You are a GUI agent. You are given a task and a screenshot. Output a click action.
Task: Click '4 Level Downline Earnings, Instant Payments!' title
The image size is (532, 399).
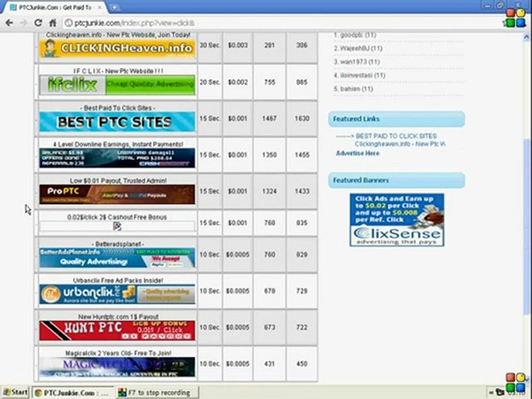(118, 144)
